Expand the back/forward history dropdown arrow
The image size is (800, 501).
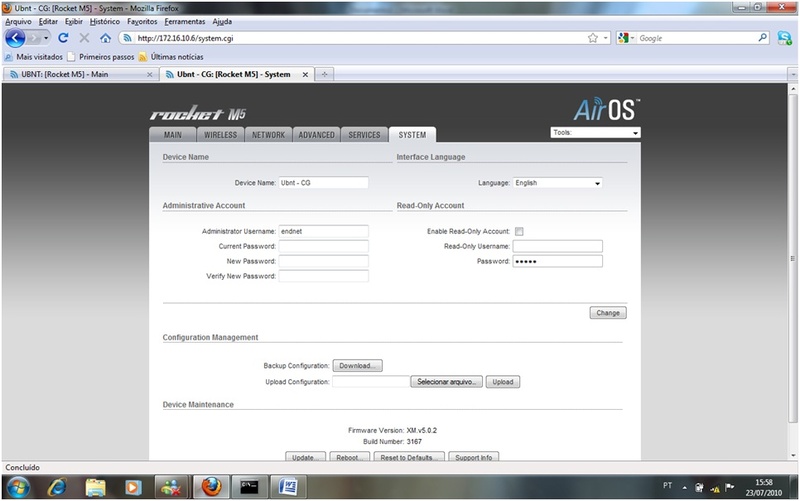(x=45, y=38)
